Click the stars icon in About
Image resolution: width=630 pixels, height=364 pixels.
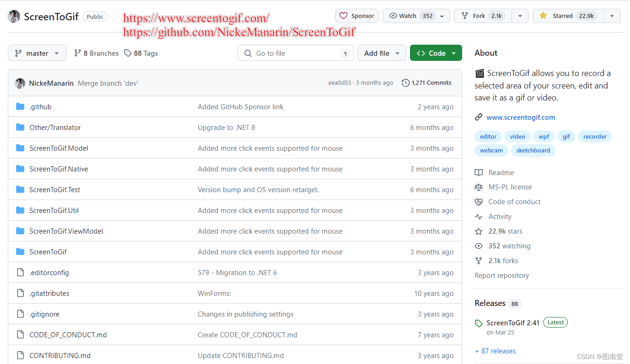(479, 231)
